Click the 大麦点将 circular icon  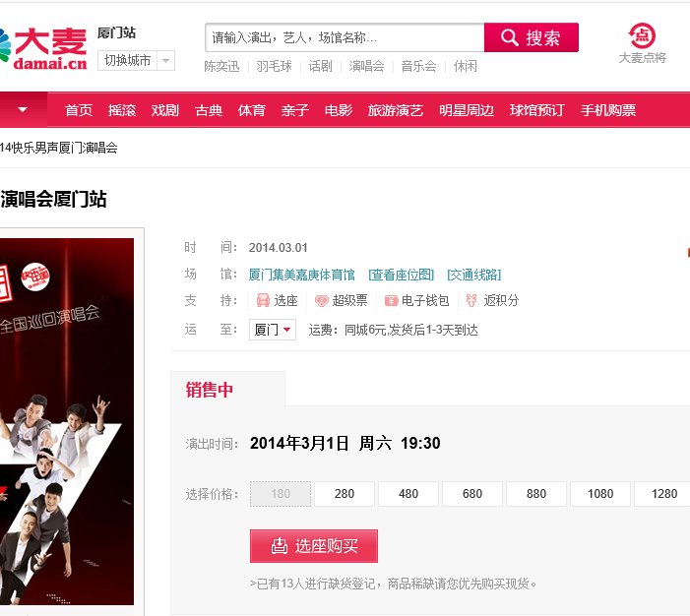point(642,35)
